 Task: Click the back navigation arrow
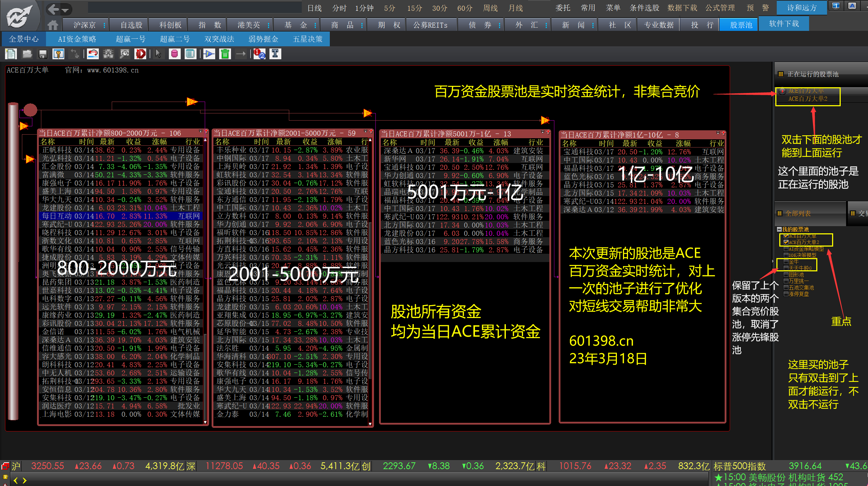click(x=53, y=9)
